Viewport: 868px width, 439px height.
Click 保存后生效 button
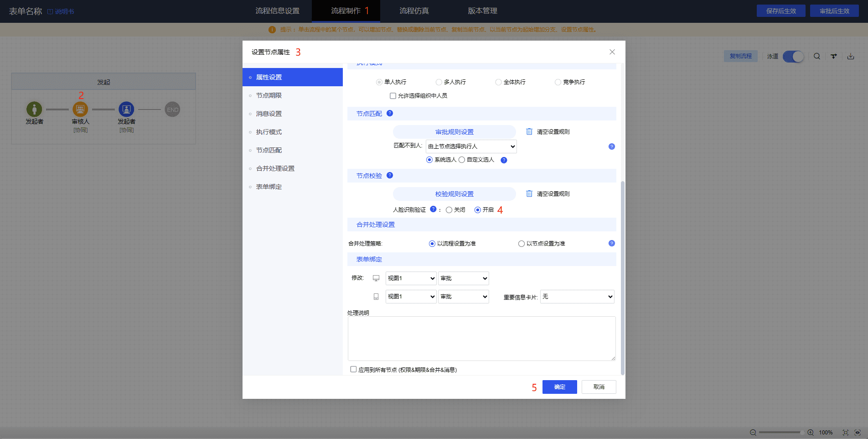click(781, 11)
